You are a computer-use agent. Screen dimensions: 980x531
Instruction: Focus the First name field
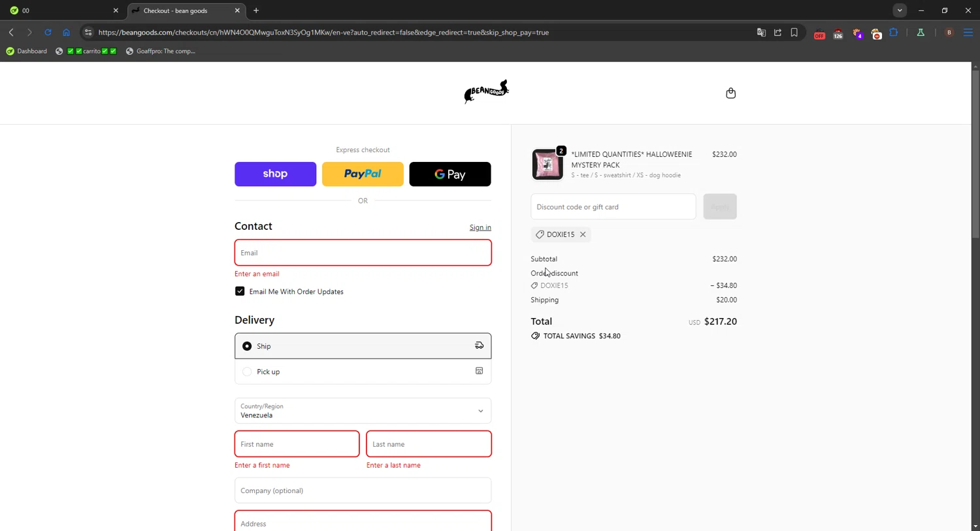click(x=297, y=444)
